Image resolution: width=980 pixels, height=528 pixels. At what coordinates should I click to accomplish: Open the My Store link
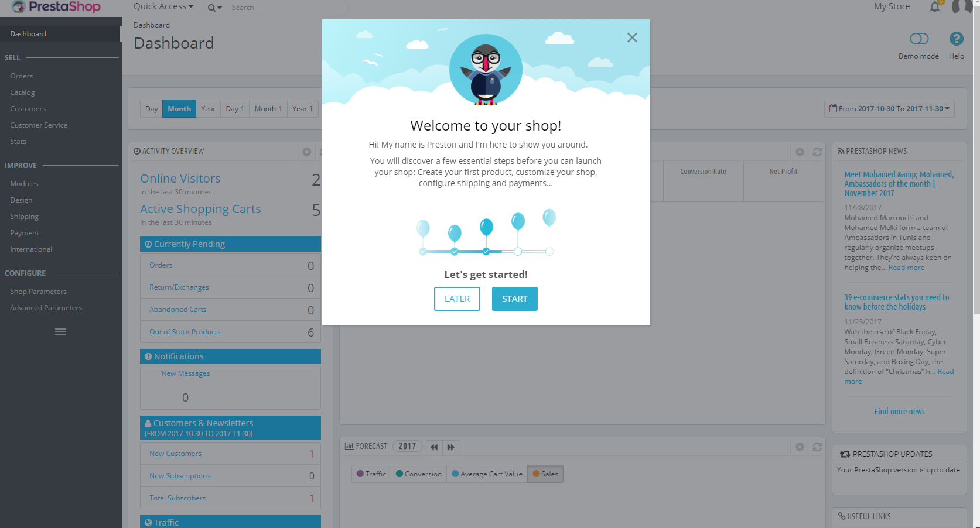click(892, 6)
